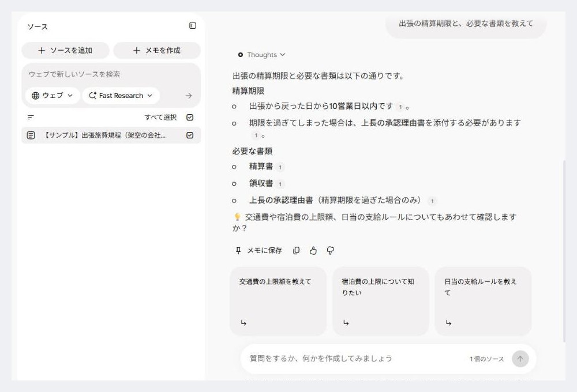
Task: Give the answer a thumbs down
Action: (x=330, y=251)
